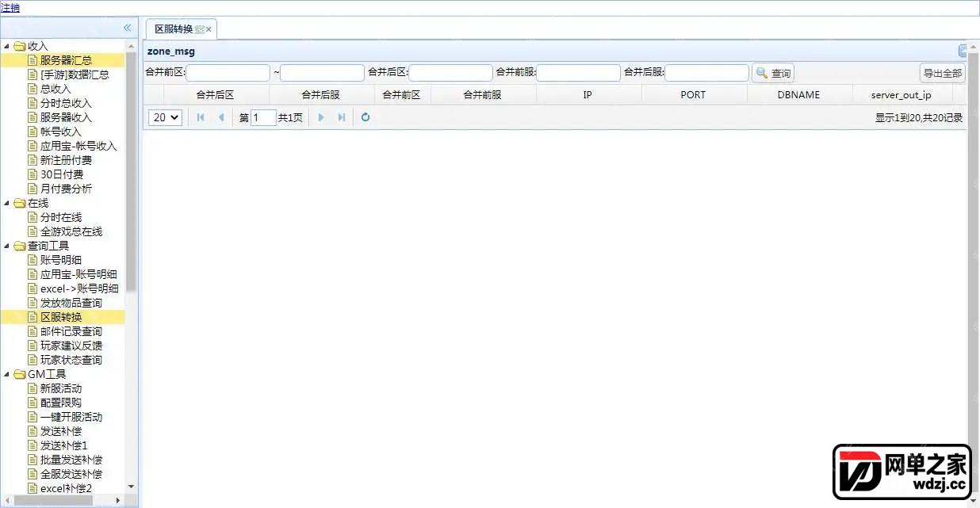Collapse the left navigation panel
This screenshot has height=508, width=980.
tap(127, 28)
